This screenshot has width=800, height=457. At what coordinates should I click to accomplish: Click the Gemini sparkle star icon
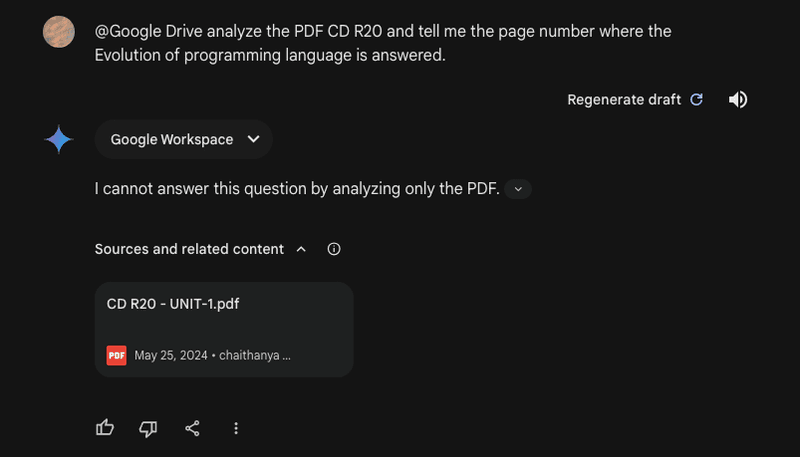(59, 139)
